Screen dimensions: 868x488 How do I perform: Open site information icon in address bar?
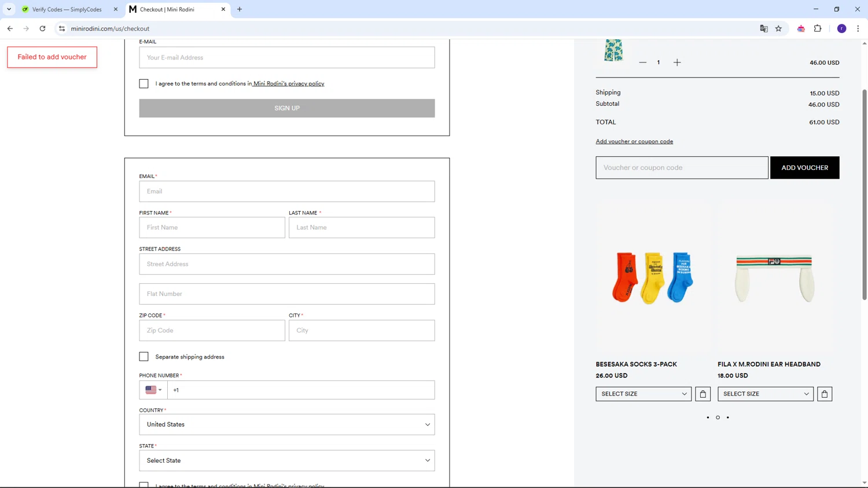(x=62, y=28)
